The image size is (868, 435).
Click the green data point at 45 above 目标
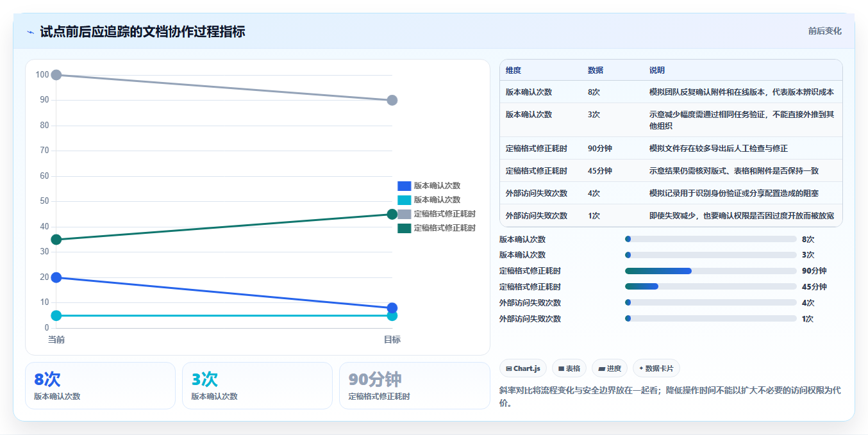[392, 214]
